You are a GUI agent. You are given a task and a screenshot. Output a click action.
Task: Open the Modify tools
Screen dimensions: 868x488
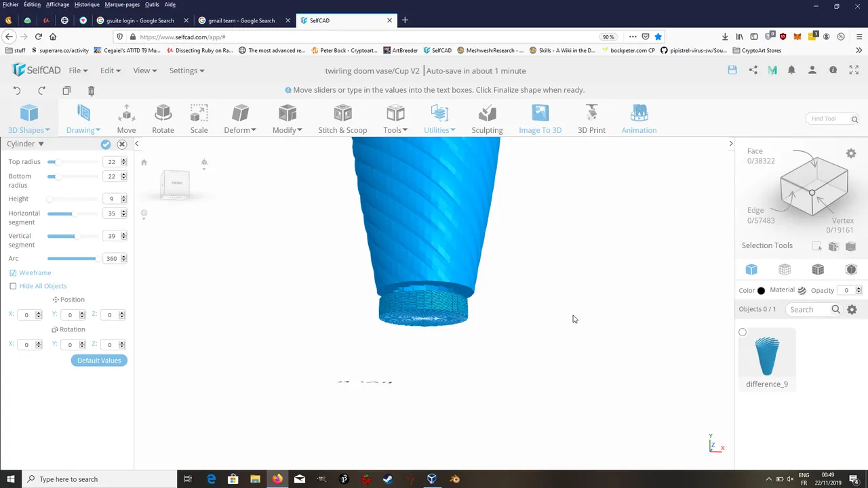click(288, 119)
